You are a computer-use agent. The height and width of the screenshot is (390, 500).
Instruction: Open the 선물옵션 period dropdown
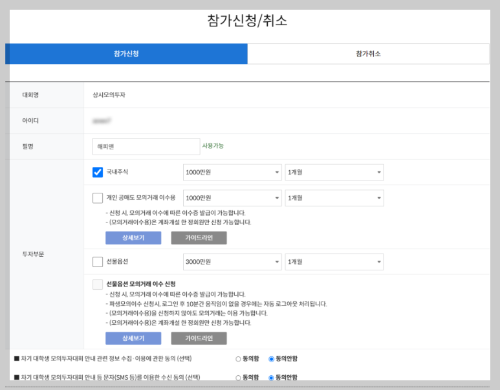click(334, 262)
